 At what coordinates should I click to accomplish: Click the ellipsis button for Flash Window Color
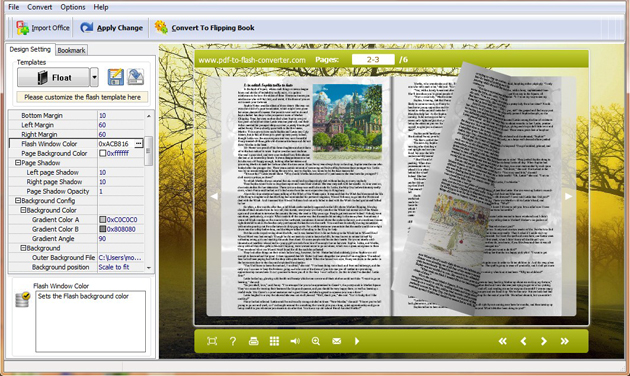pyautogui.click(x=139, y=143)
